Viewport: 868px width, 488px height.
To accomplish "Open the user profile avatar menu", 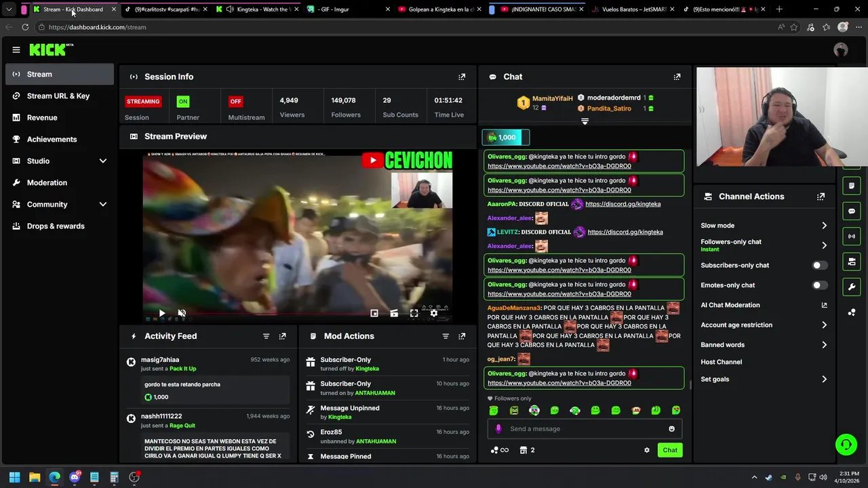I will tap(841, 49).
